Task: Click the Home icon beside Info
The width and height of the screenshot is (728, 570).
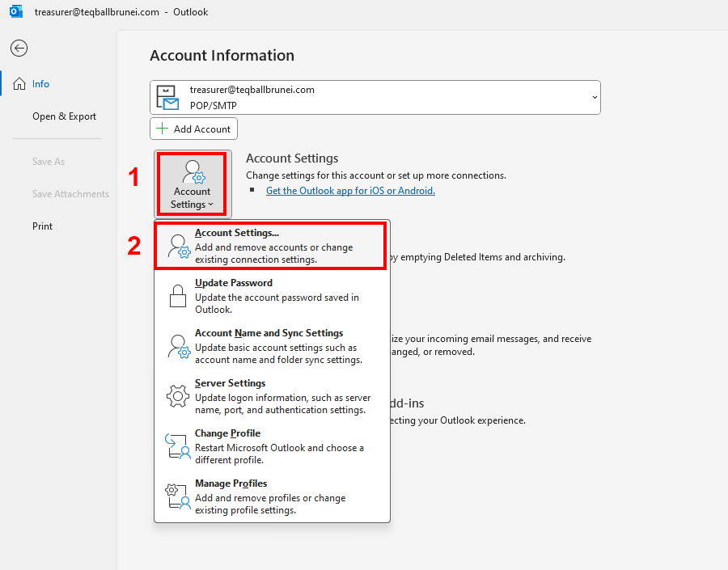Action: tap(19, 84)
